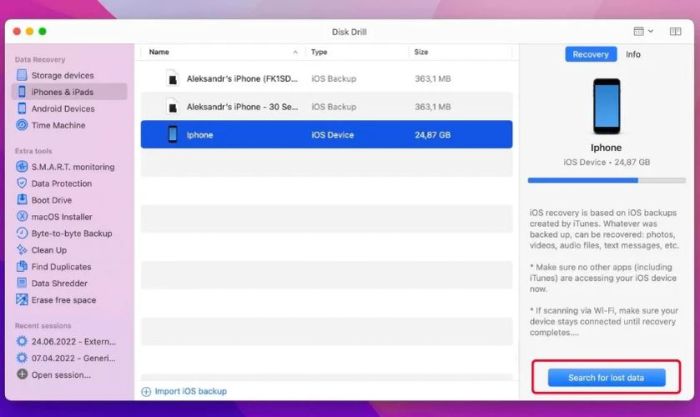The height and width of the screenshot is (417, 700).
Task: Click the Name column sort arrow
Action: (x=295, y=52)
